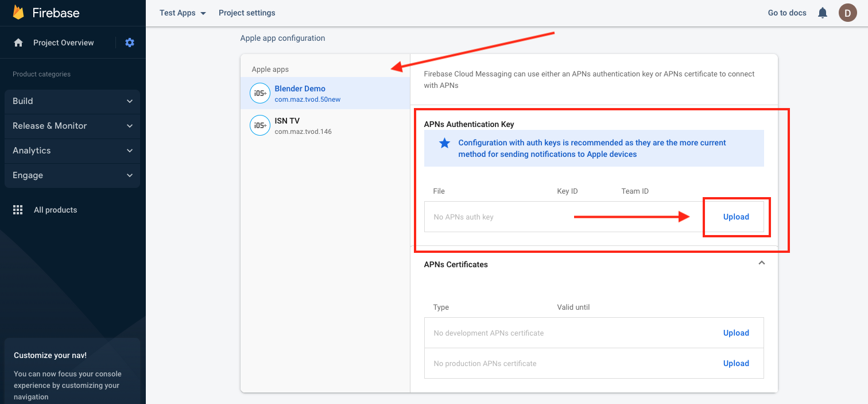Open the notifications bell
Screen dimensions: 868x404
pyautogui.click(x=823, y=13)
